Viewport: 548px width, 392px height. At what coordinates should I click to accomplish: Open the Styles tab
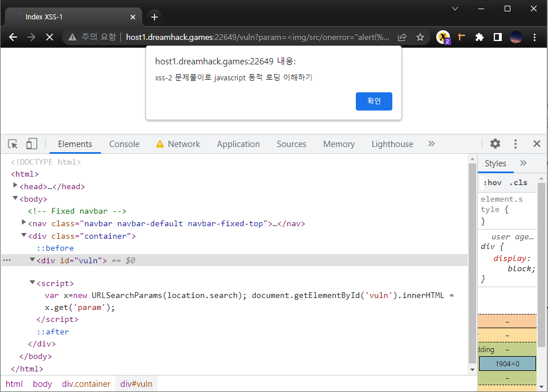(x=495, y=164)
